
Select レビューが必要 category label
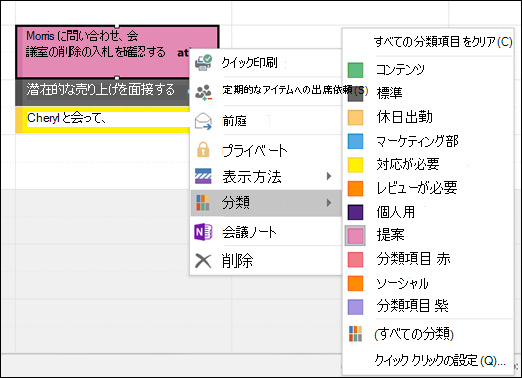417,188
